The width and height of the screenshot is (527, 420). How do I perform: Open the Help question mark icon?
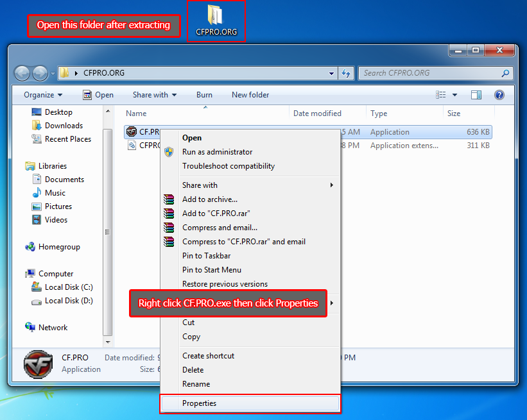point(499,95)
